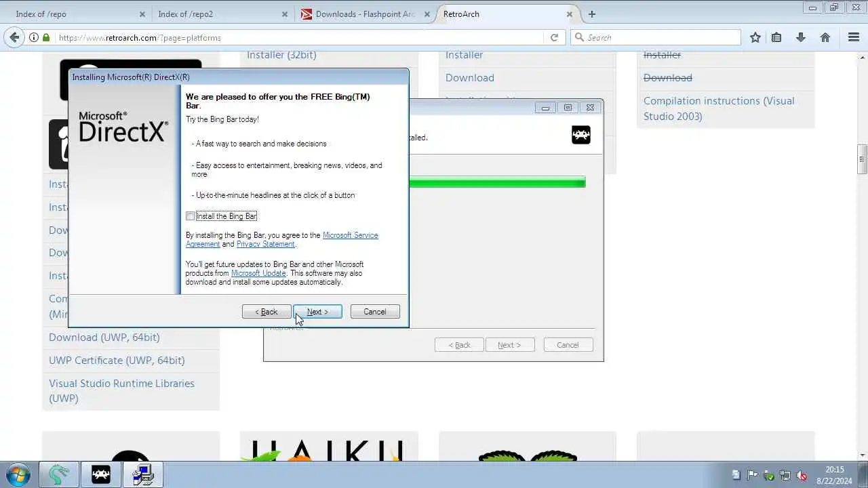
Task: Close the Flashpoint Downloads tab
Action: pyautogui.click(x=427, y=14)
